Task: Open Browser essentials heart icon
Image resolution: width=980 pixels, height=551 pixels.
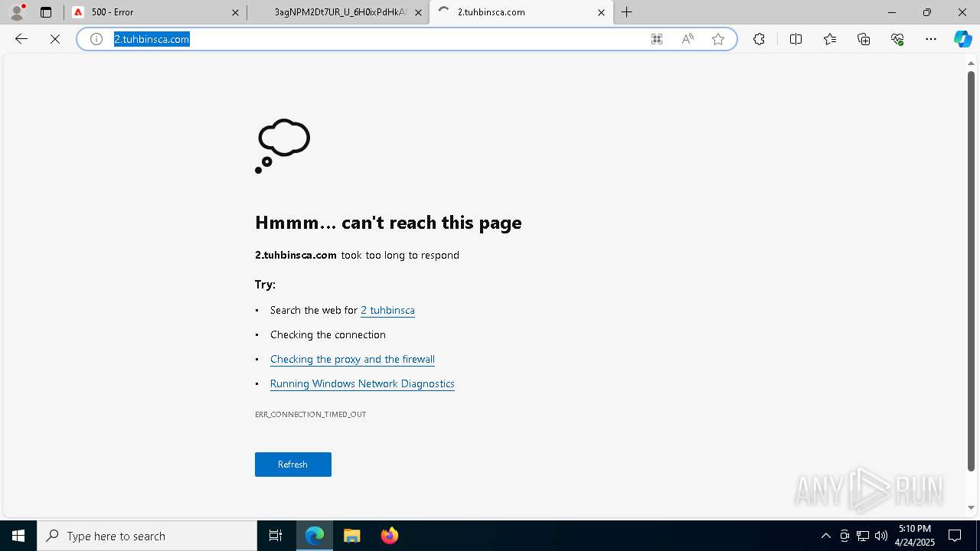Action: [x=897, y=39]
